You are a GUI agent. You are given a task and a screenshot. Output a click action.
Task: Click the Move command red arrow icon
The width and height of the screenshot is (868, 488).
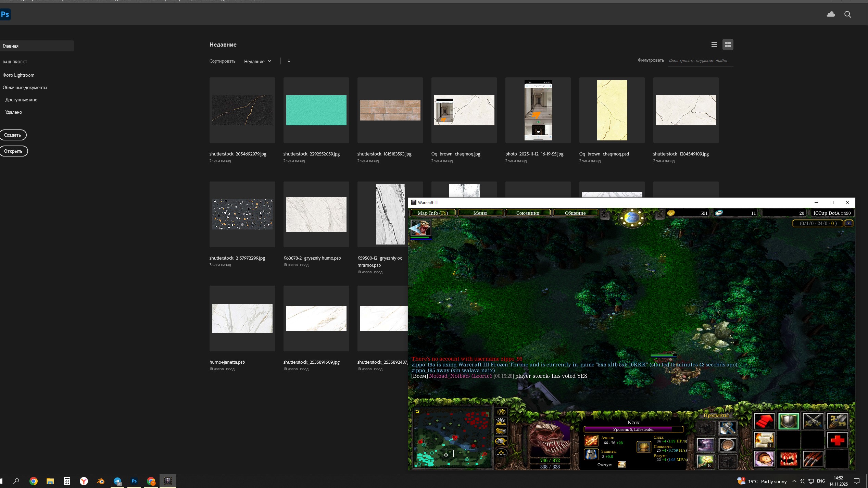point(764,421)
